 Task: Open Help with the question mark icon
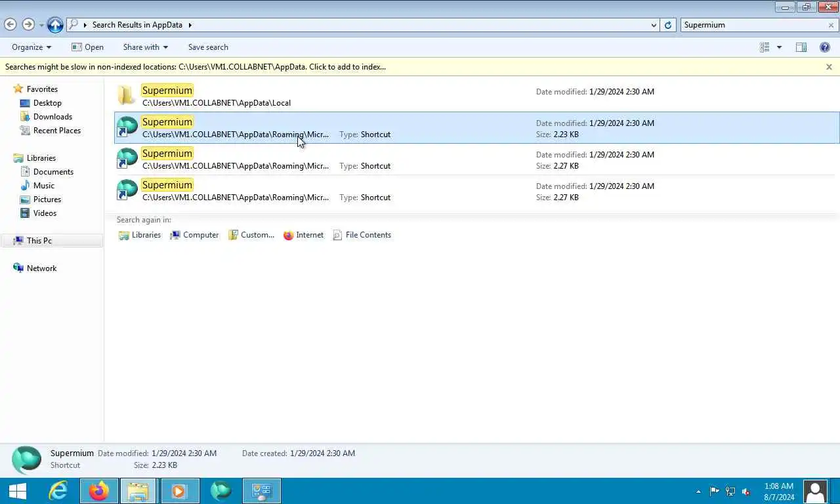825,47
